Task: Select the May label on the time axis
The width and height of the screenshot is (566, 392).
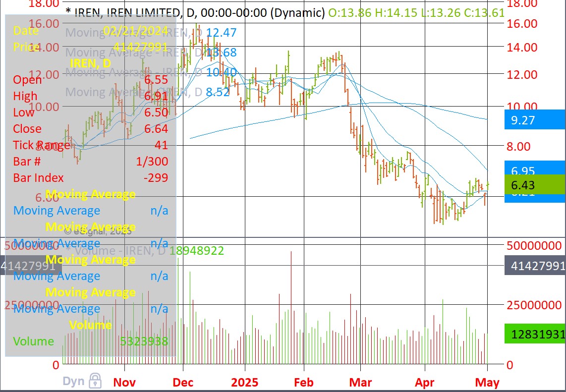Action: (487, 382)
